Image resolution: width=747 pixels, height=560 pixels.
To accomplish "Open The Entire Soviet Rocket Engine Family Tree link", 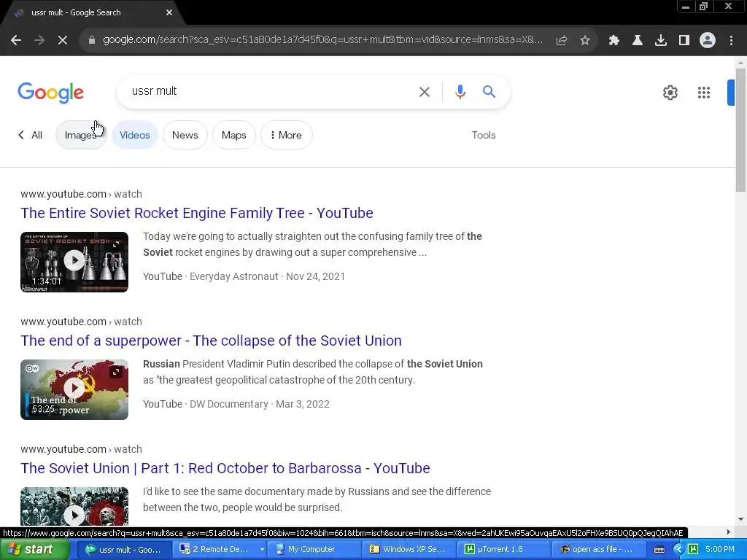I will 197,213.
